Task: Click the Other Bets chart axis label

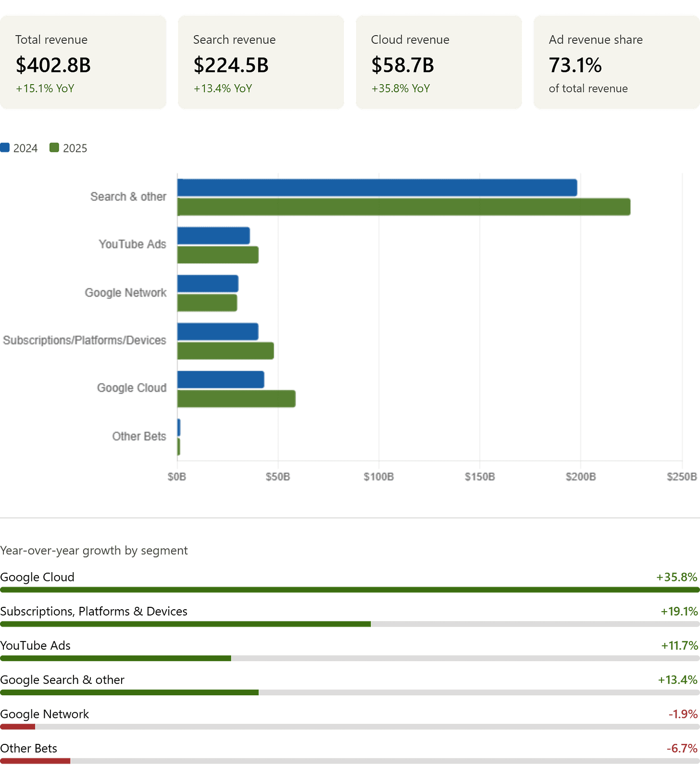Action: [139, 436]
